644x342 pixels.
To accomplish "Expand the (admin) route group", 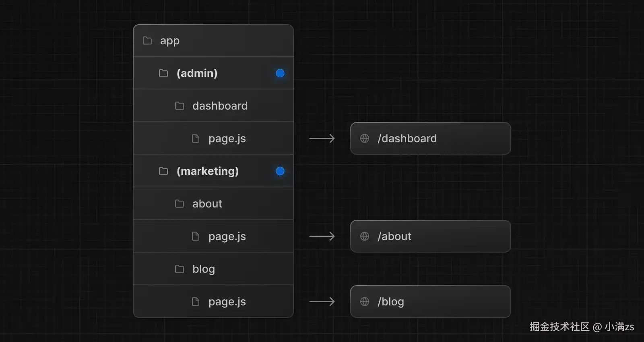I will 197,73.
